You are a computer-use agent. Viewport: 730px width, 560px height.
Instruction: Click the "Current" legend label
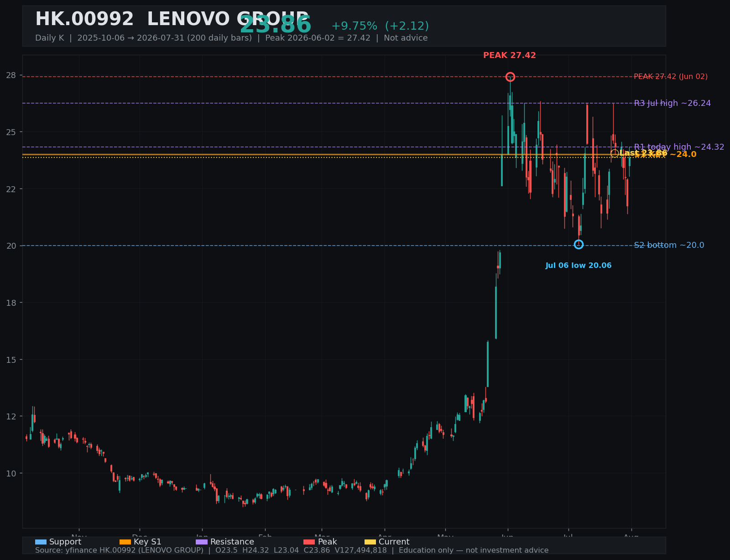394,542
